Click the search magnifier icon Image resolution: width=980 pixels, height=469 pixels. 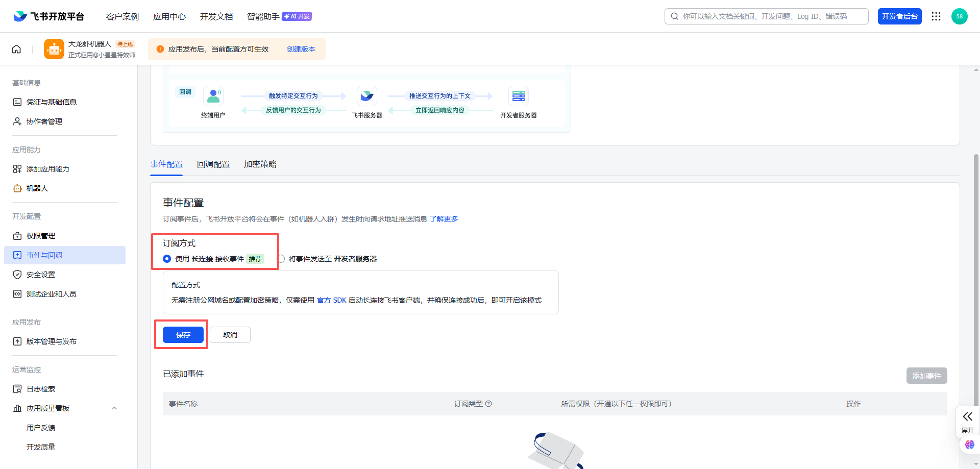coord(674,16)
